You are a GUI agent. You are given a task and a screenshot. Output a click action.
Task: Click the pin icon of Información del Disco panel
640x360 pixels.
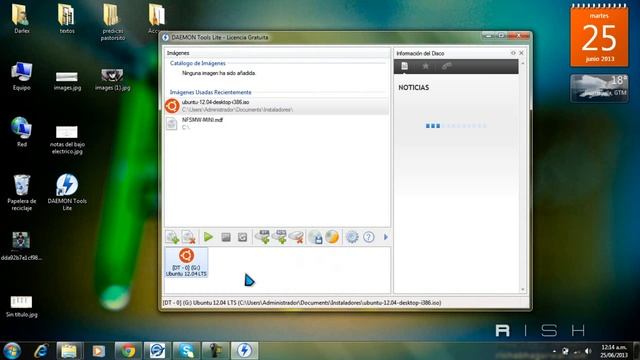coord(513,53)
